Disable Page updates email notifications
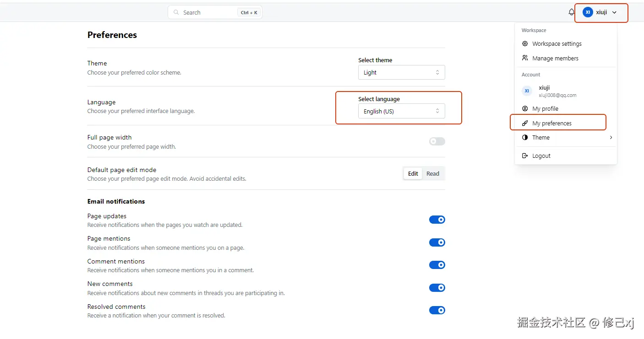 click(x=437, y=220)
